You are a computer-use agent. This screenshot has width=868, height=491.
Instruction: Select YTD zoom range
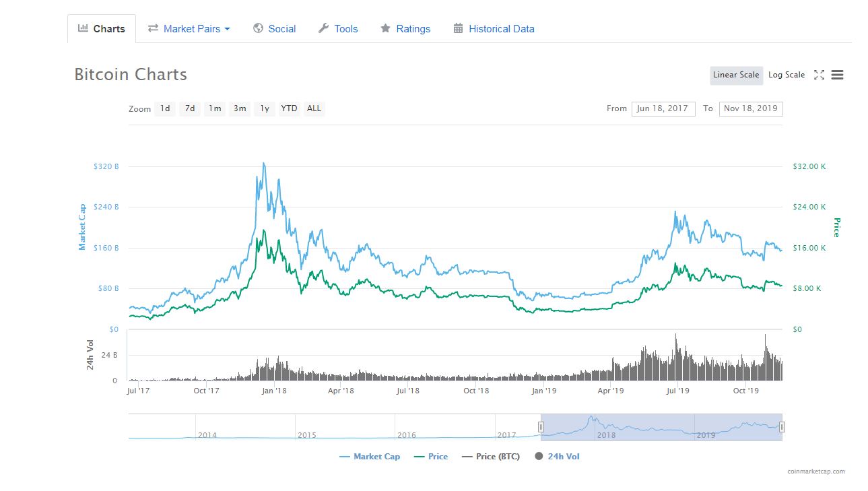pos(289,108)
